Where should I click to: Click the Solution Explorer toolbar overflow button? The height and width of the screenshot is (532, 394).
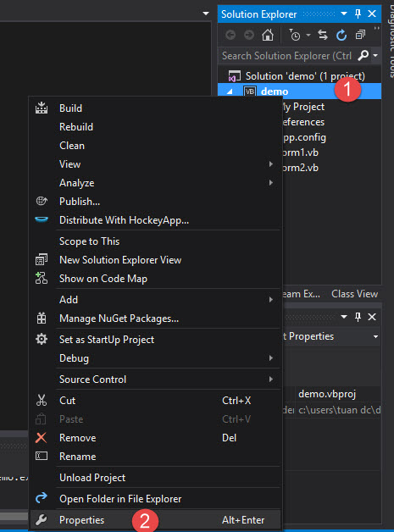376,29
